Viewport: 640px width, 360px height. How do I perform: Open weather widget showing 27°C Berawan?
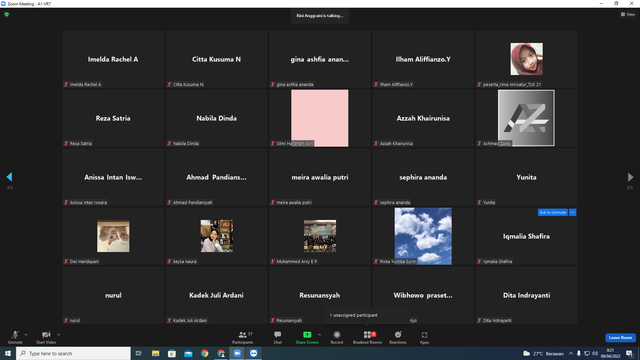pos(543,353)
